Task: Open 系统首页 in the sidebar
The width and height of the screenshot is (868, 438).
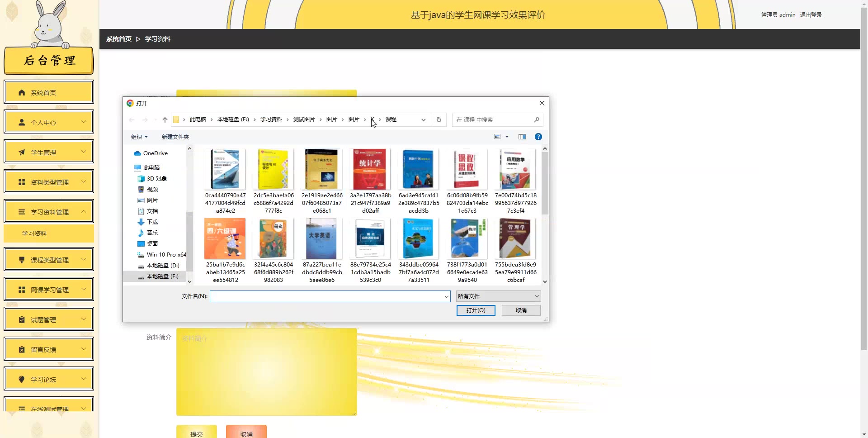Action: point(49,92)
